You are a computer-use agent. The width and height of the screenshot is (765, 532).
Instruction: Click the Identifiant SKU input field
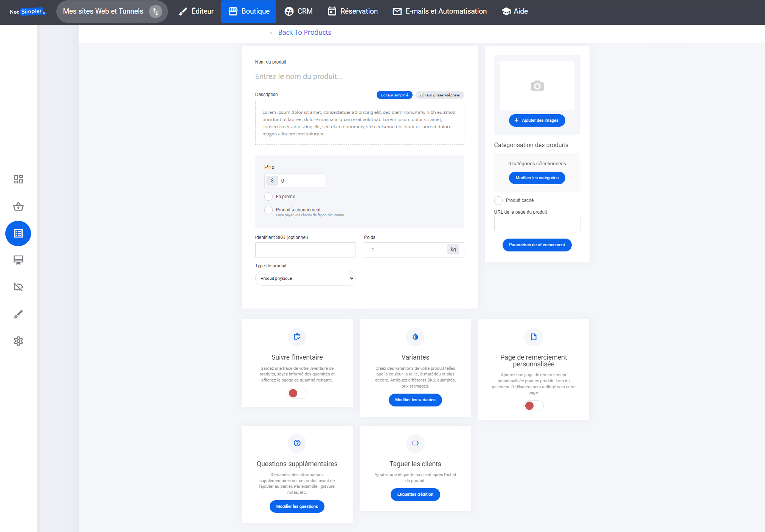coord(305,250)
